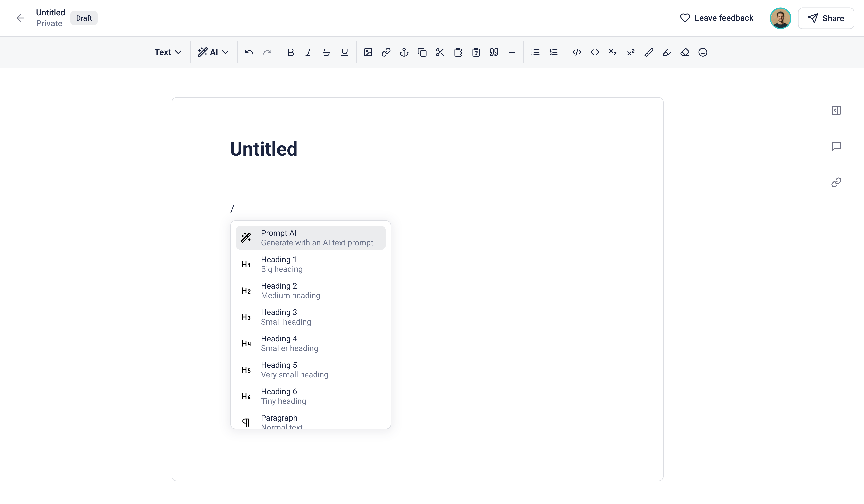This screenshot has width=864, height=504.
Task: Open the Text style dropdown
Action: pyautogui.click(x=168, y=52)
